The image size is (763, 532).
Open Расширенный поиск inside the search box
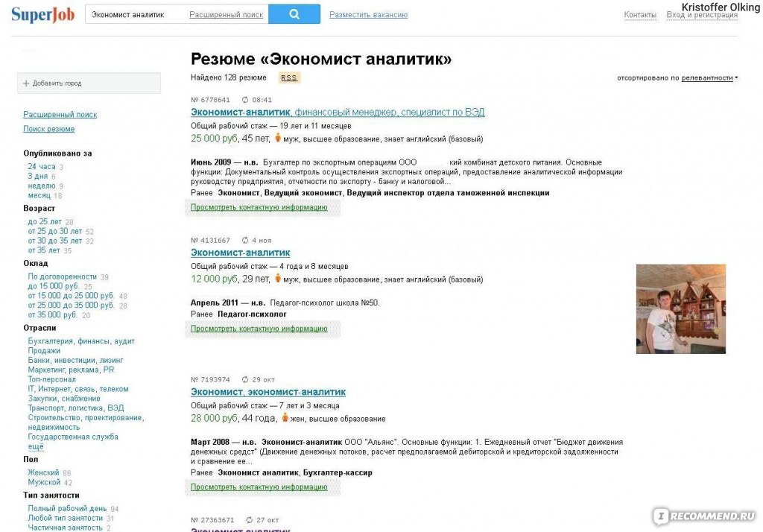click(x=227, y=15)
